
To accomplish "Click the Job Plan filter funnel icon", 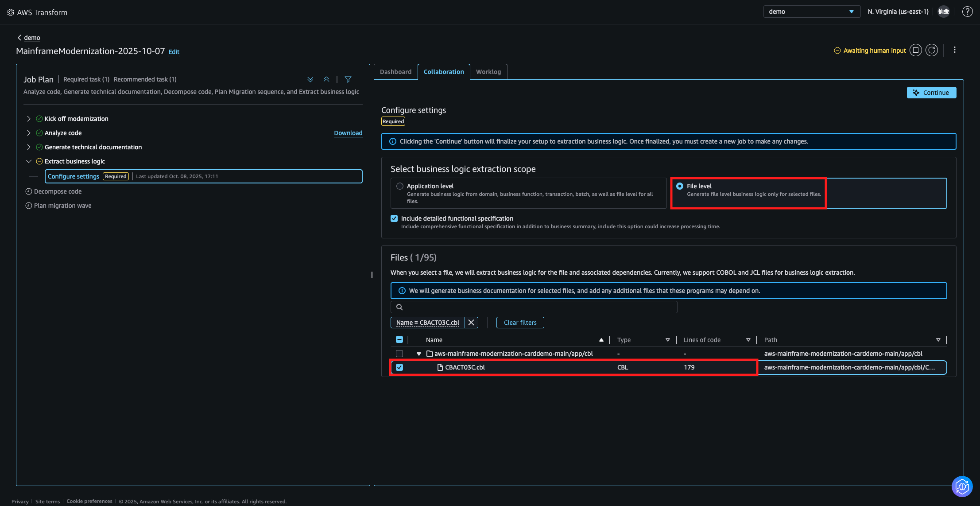I will click(348, 79).
